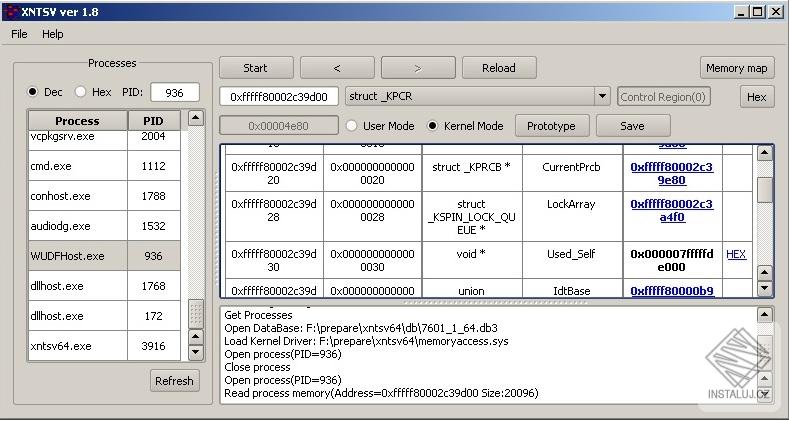This screenshot has height=421, width=789.
Task: Click the Used_Self field name cell
Action: (572, 260)
